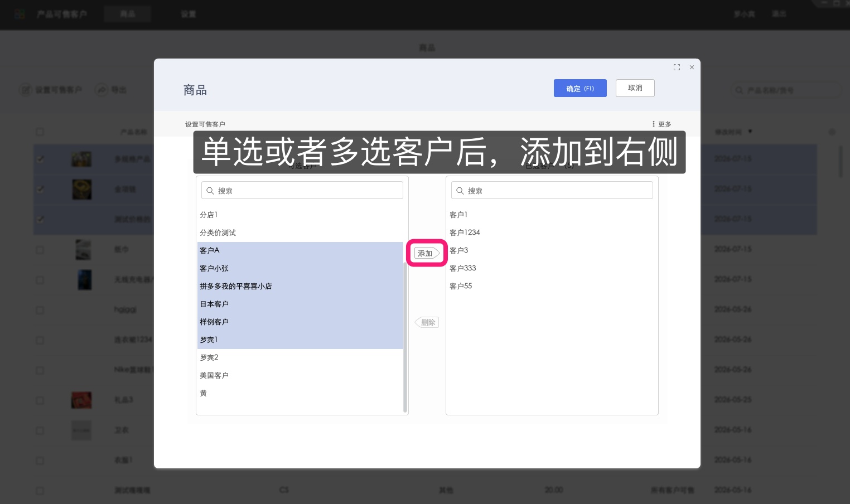850x504 pixels.
Task: Click the magnifier icon in left search box
Action: [210, 191]
